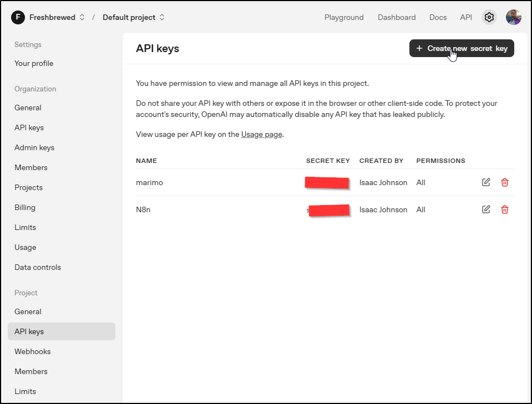Click the All permission in marimo row

(x=420, y=183)
